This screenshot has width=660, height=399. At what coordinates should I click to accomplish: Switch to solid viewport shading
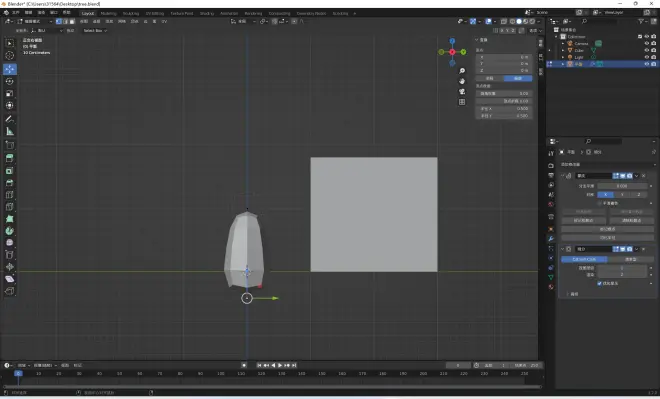[519, 21]
